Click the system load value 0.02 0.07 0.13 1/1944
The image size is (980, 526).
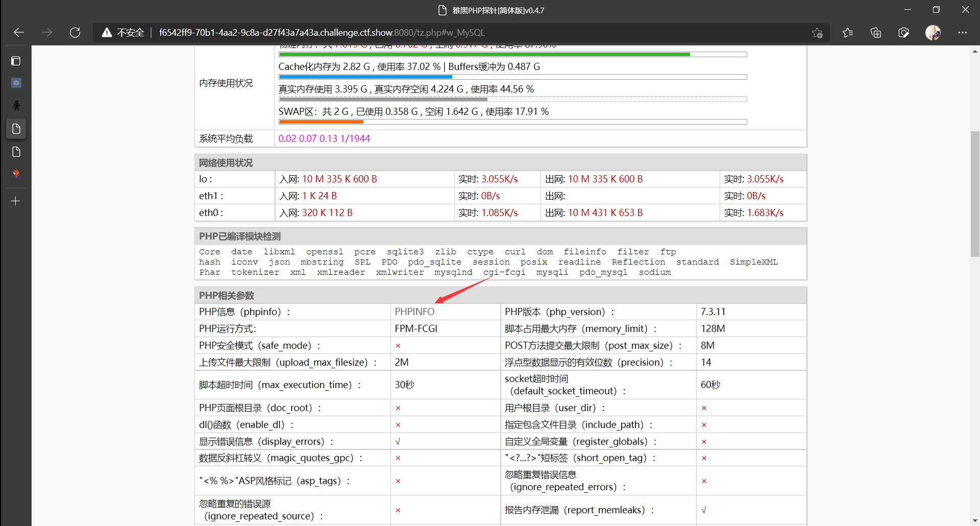324,139
